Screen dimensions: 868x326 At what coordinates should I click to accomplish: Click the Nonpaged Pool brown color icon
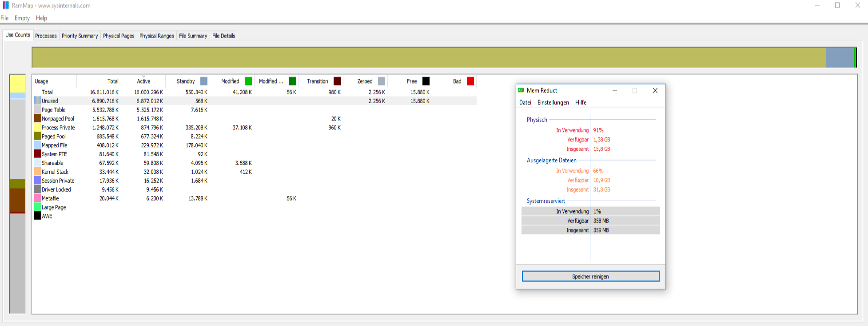pos(38,119)
